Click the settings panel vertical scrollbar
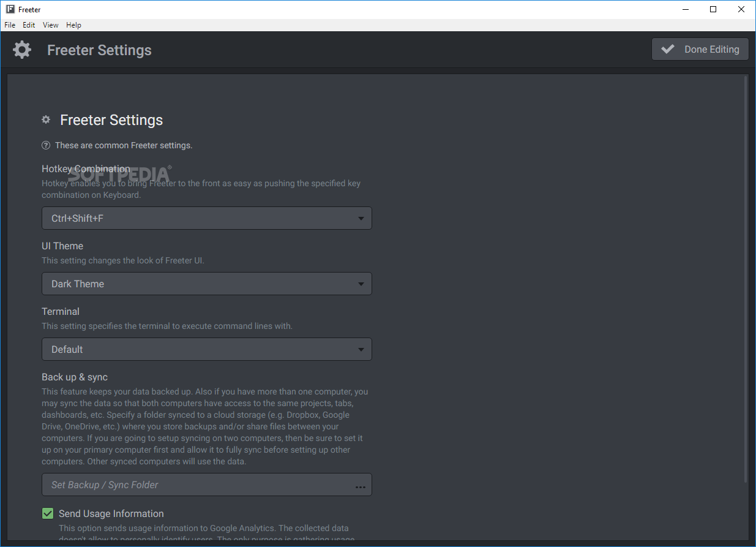The width and height of the screenshot is (756, 547). tap(746, 279)
